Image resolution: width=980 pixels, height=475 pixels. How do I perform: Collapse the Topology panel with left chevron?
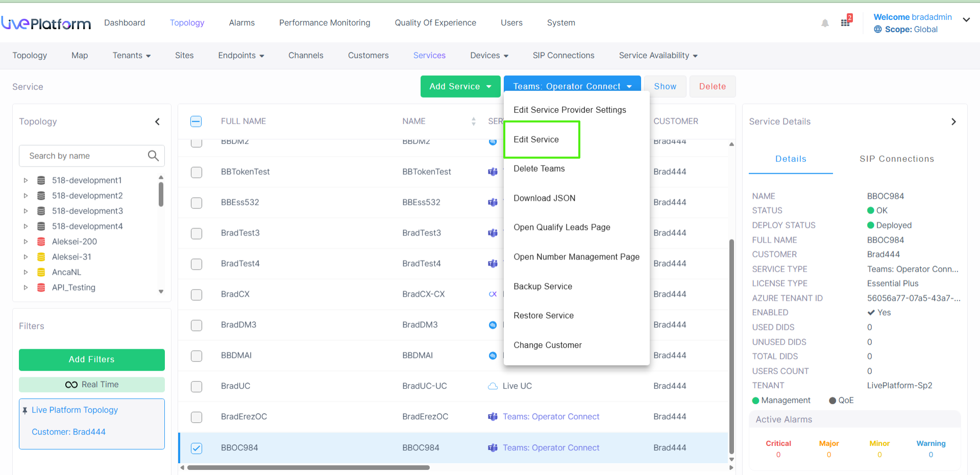click(157, 122)
